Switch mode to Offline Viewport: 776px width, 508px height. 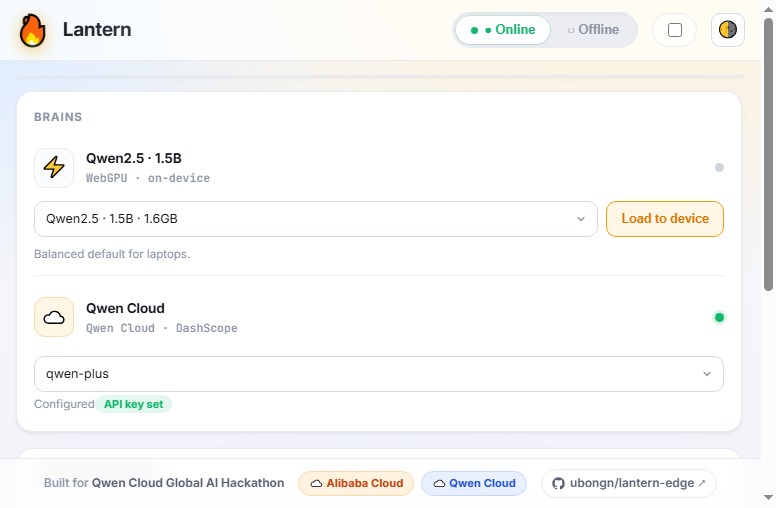point(593,30)
